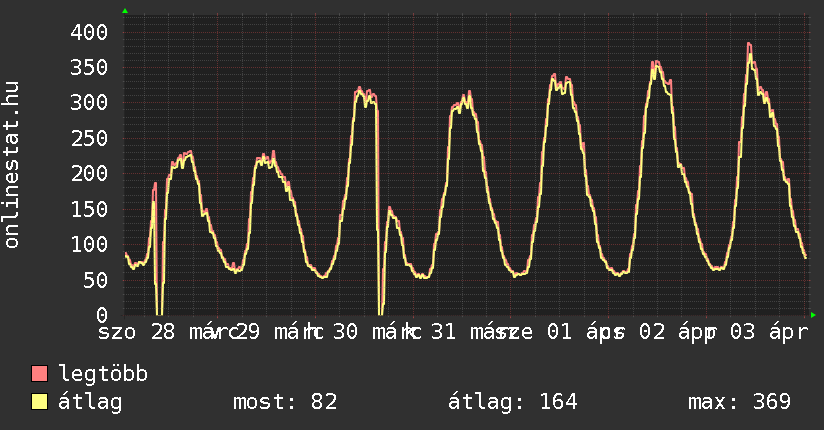
Task: Select the átlag legend label text
Action: [90, 402]
